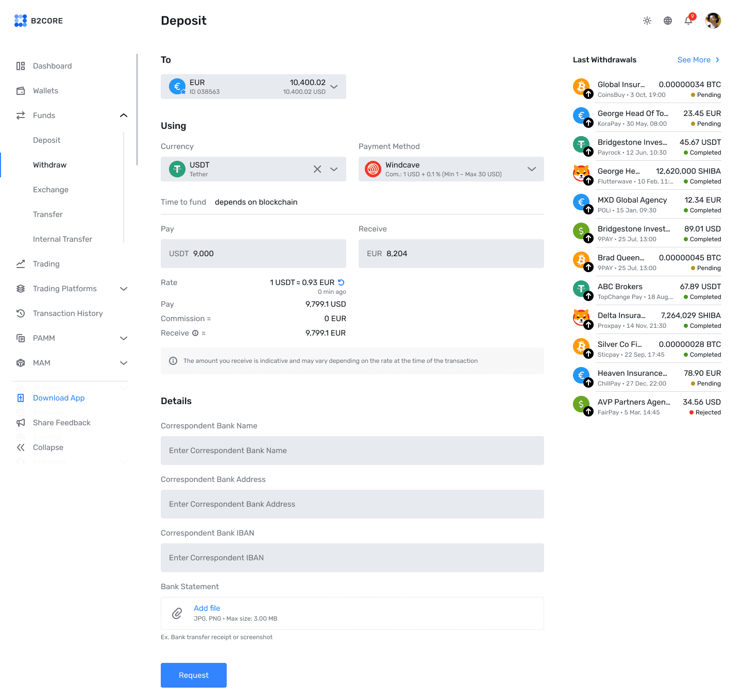Click Download App link
The height and width of the screenshot is (700, 742).
point(59,398)
